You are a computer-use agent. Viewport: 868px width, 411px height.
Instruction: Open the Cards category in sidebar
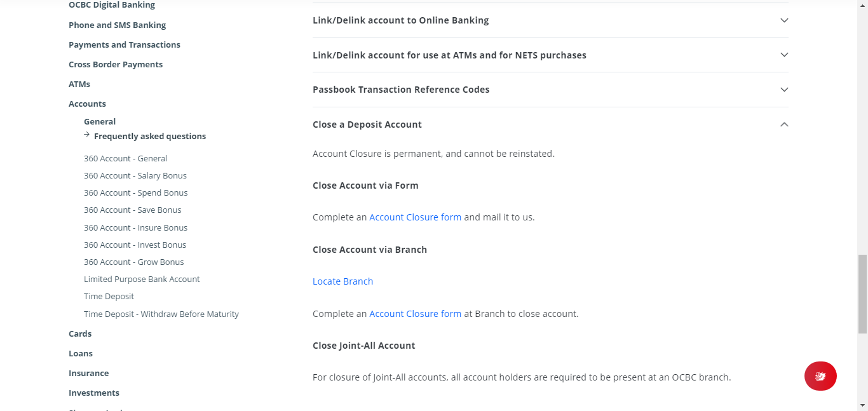tap(80, 334)
